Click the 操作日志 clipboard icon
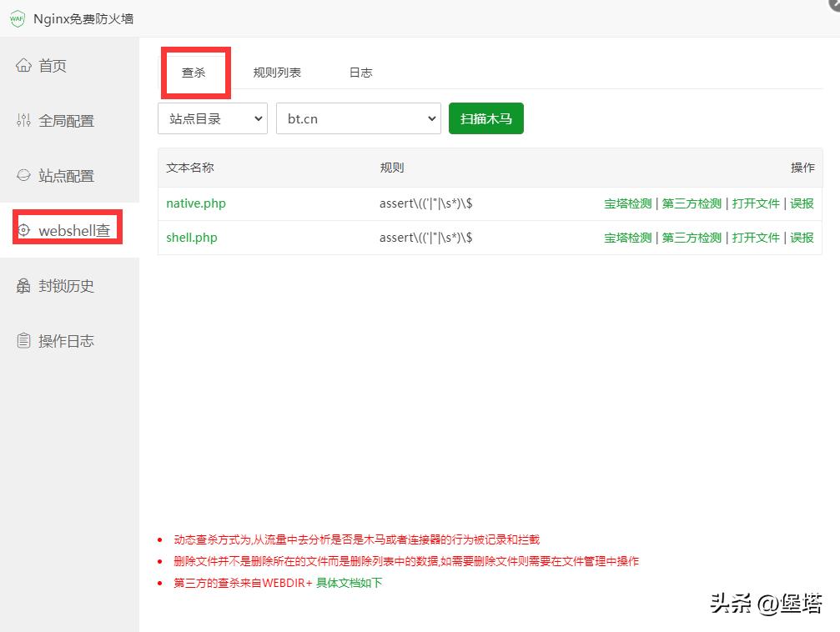This screenshot has height=632, width=840. (x=23, y=340)
